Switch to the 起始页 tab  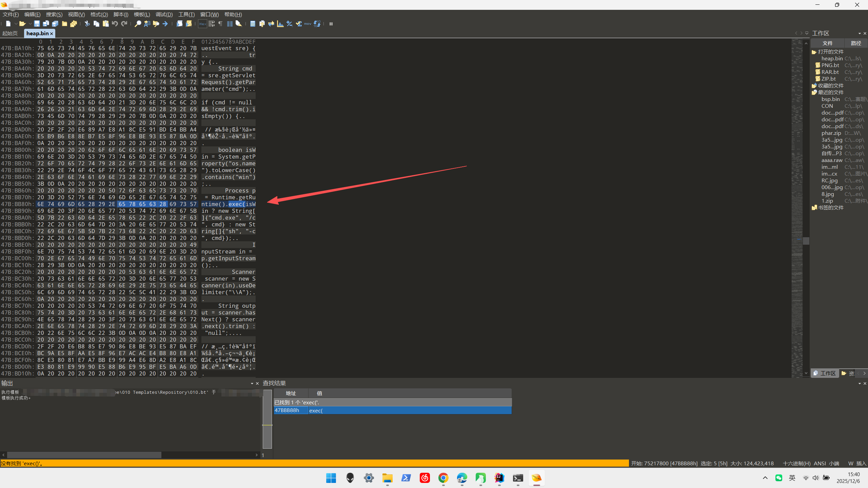point(10,33)
